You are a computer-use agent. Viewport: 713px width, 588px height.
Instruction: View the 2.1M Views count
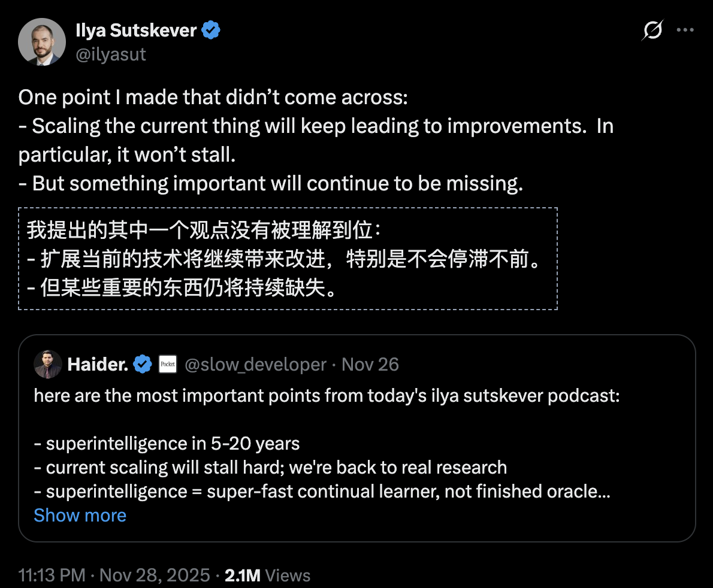[267, 575]
